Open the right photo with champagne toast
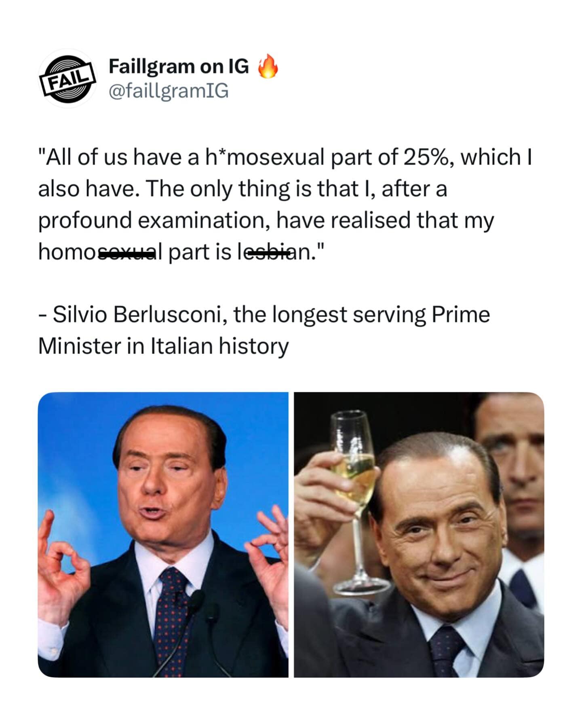The image size is (582, 728). coord(419,535)
